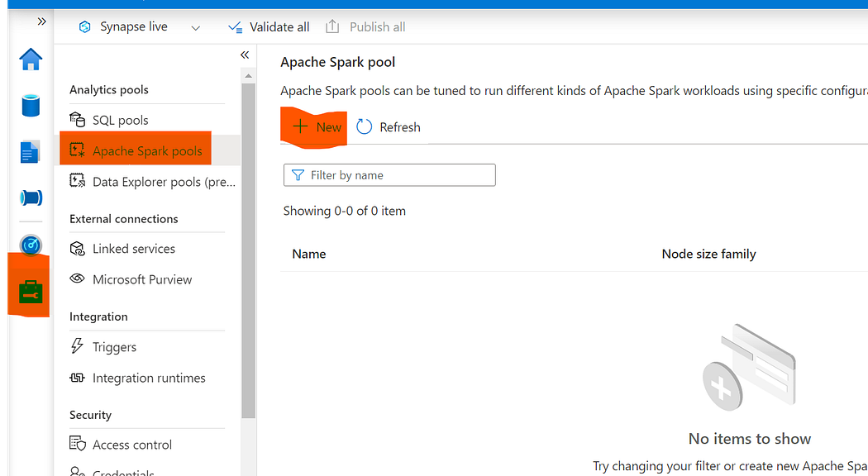Click the Showing 0-0 of 0 item text

point(345,211)
